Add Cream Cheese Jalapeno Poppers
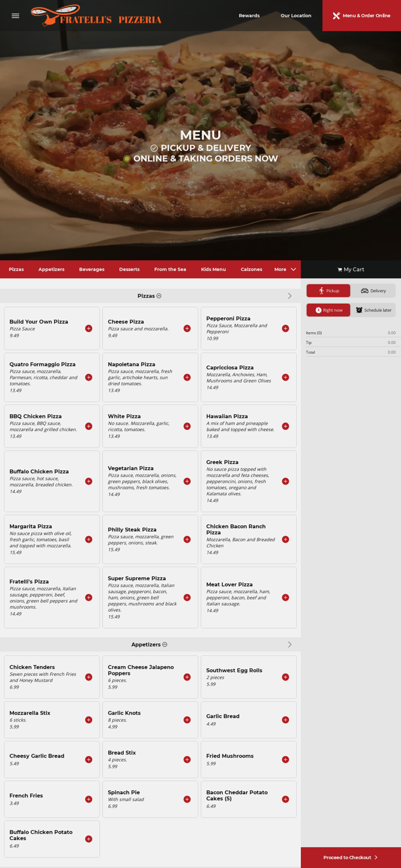The height and width of the screenshot is (868, 401). (187, 677)
